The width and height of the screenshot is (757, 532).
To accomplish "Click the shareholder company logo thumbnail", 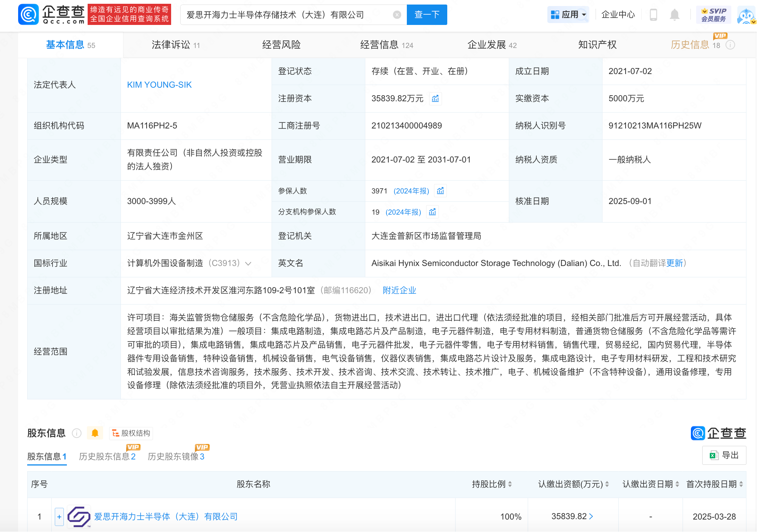I will (79, 517).
